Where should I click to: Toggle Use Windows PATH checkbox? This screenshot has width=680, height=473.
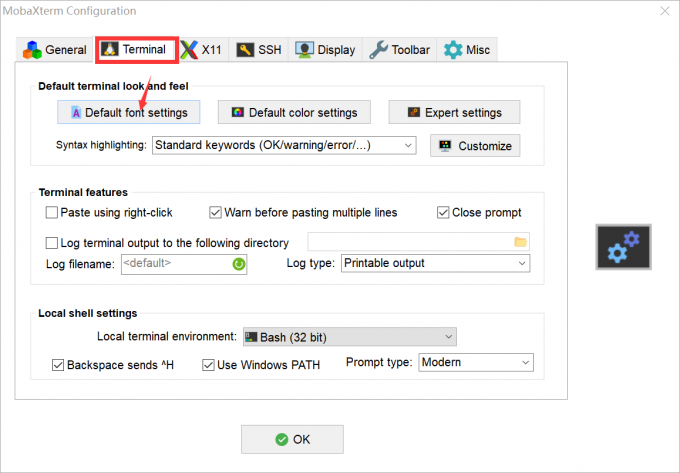tap(208, 365)
